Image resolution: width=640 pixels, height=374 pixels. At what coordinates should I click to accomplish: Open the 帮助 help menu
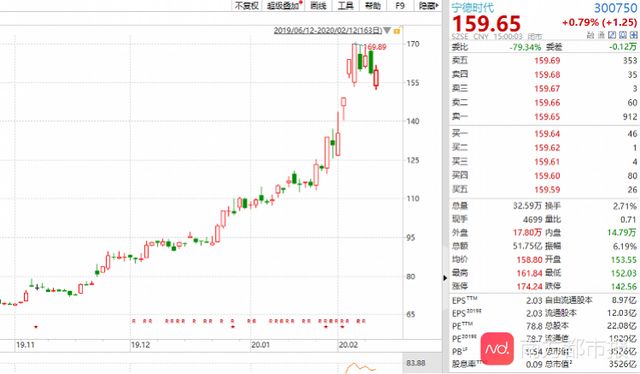[x=373, y=5]
